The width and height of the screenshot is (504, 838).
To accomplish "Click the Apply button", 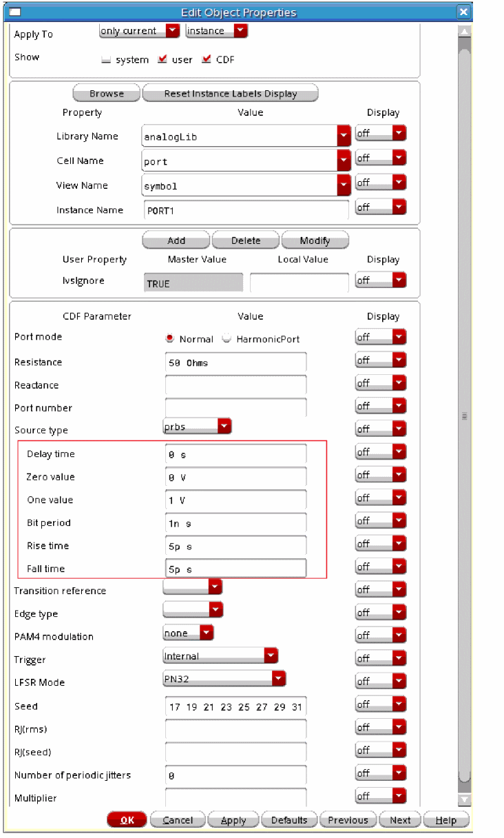I will coord(233,820).
